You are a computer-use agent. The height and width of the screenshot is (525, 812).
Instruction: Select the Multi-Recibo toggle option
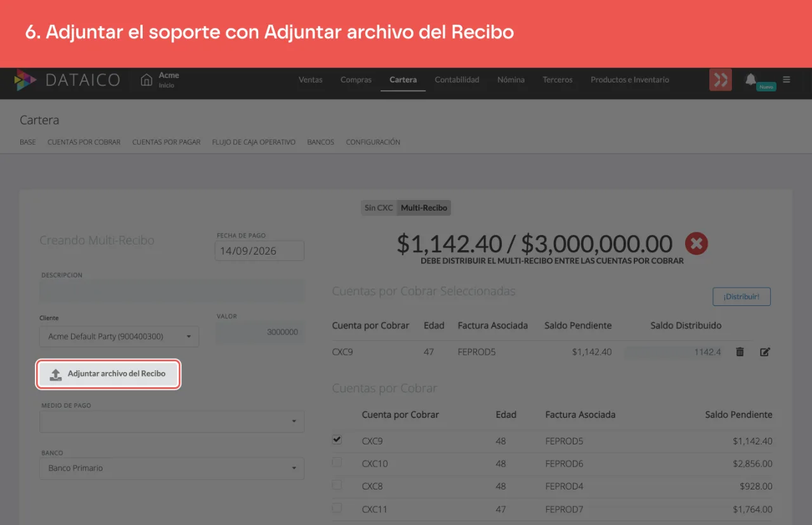tap(424, 208)
